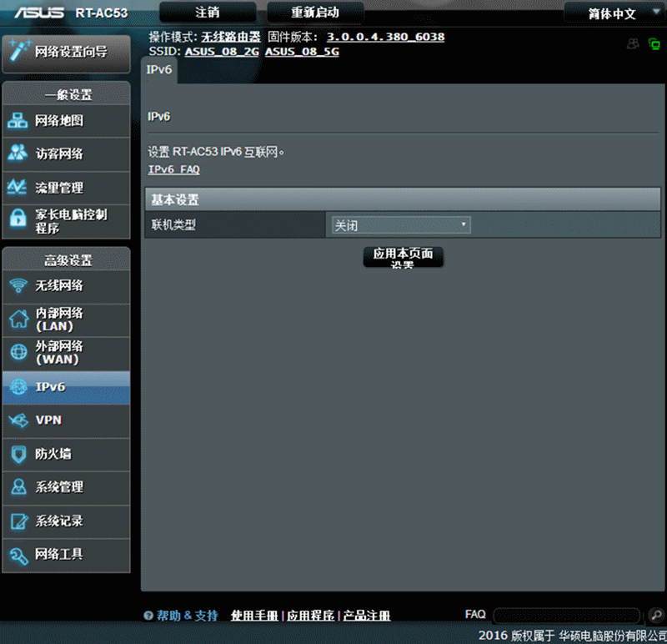667x644 pixels.
Task: Click the ASUS_08_5G SSID link
Action: [302, 52]
